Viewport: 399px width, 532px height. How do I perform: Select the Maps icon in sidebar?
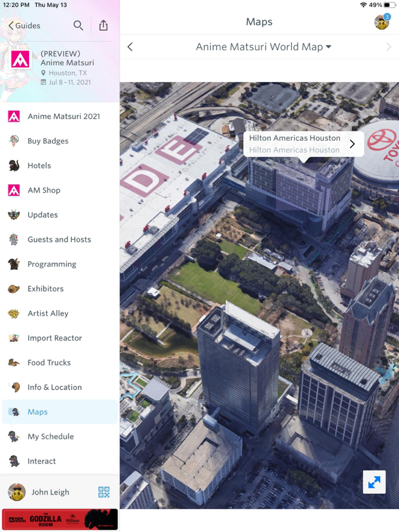tap(14, 412)
